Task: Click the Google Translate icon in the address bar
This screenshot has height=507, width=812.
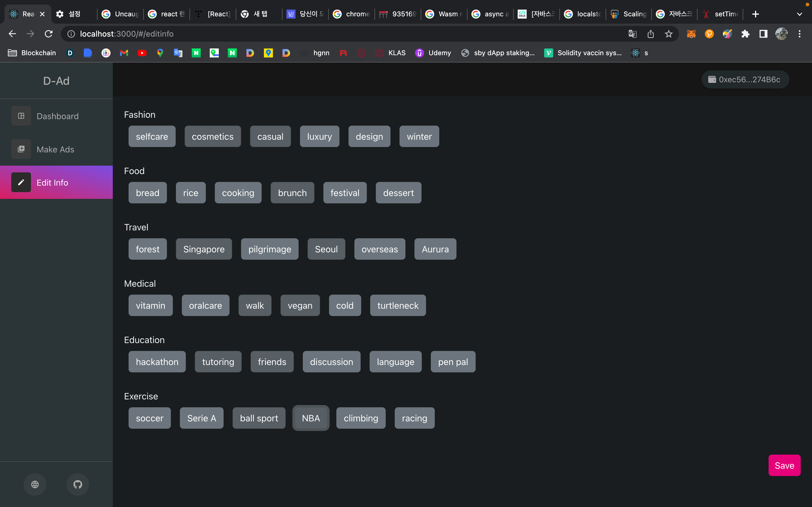Action: [632, 34]
